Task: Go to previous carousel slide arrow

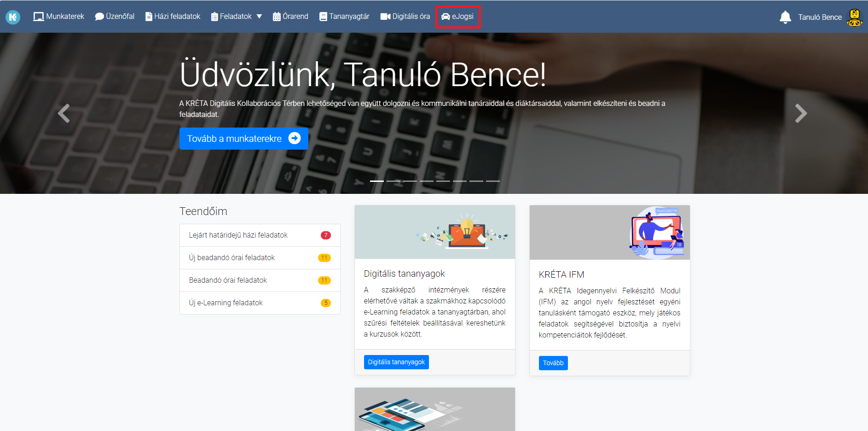Action: pyautogui.click(x=64, y=113)
